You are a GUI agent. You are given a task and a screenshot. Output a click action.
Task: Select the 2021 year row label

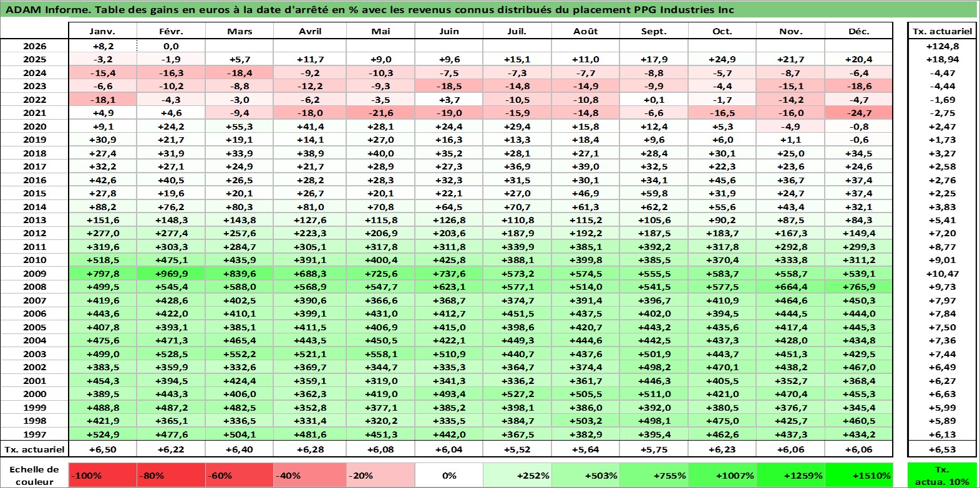click(x=34, y=113)
